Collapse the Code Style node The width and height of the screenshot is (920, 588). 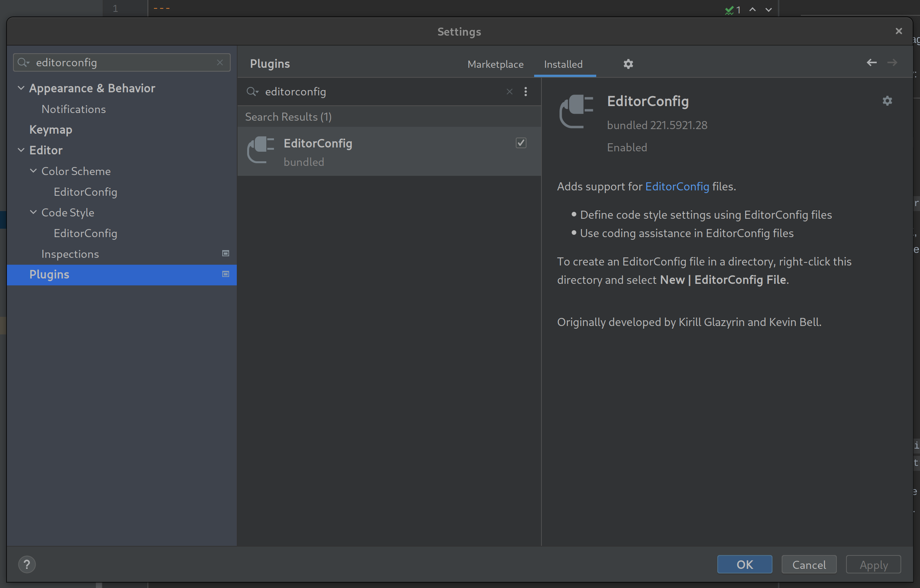pyautogui.click(x=33, y=212)
